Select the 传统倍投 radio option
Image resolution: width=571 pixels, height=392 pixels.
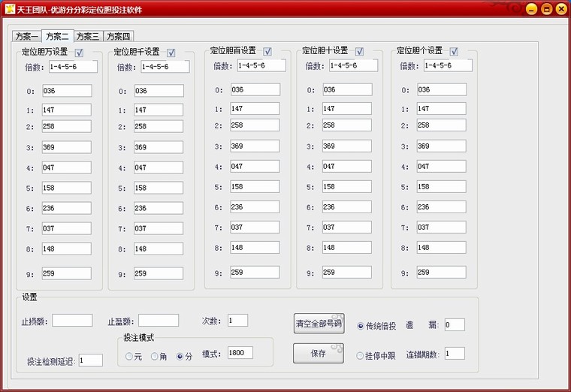coord(361,326)
